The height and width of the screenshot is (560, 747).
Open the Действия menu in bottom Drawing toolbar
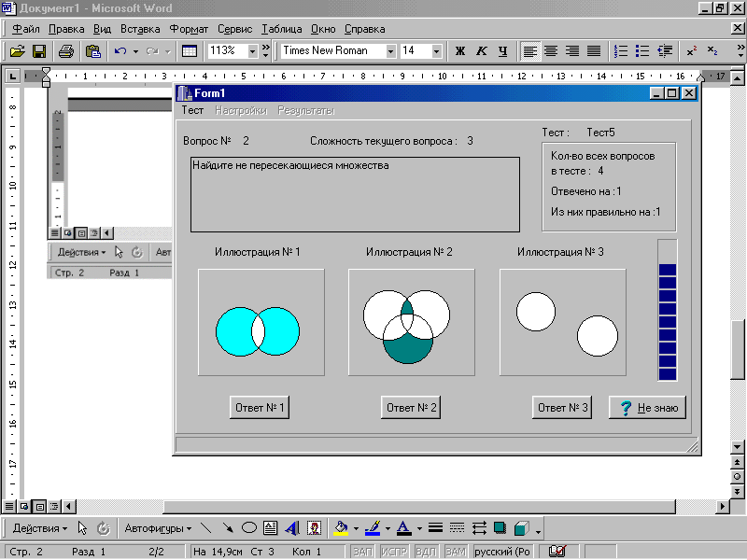click(x=40, y=528)
